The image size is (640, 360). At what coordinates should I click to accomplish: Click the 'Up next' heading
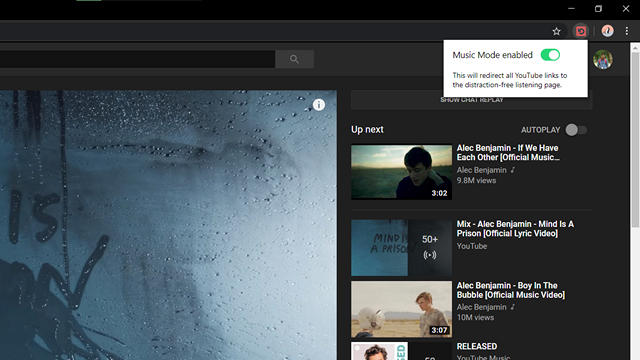[x=367, y=129]
